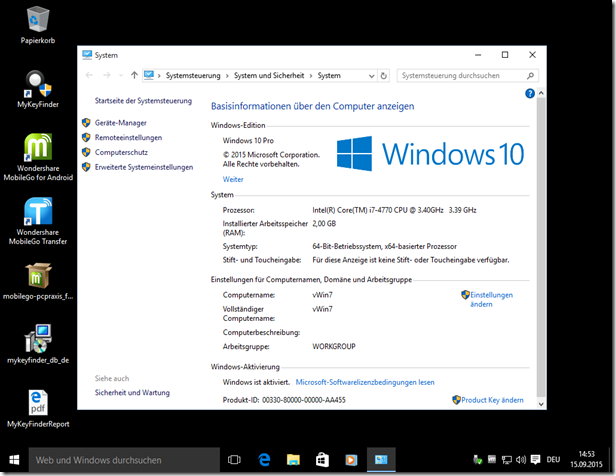
Task: Click the Produkt-ID 00330-80000-00000-AA455 text
Action: tap(284, 400)
